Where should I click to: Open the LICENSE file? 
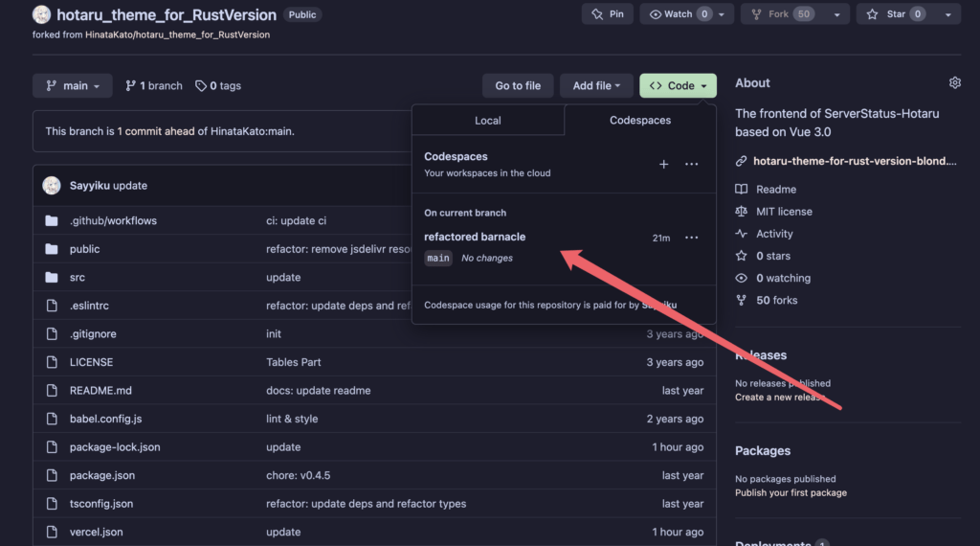(x=91, y=362)
